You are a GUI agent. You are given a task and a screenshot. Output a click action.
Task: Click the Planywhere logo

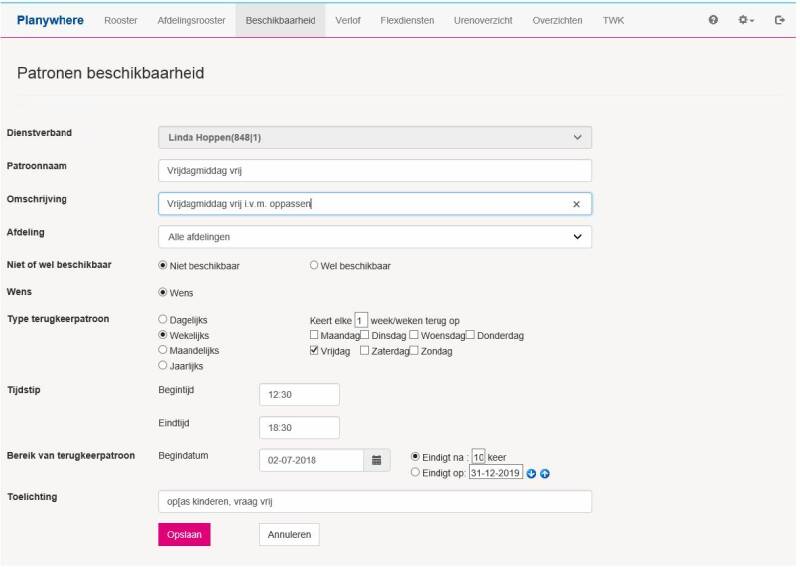click(x=50, y=20)
